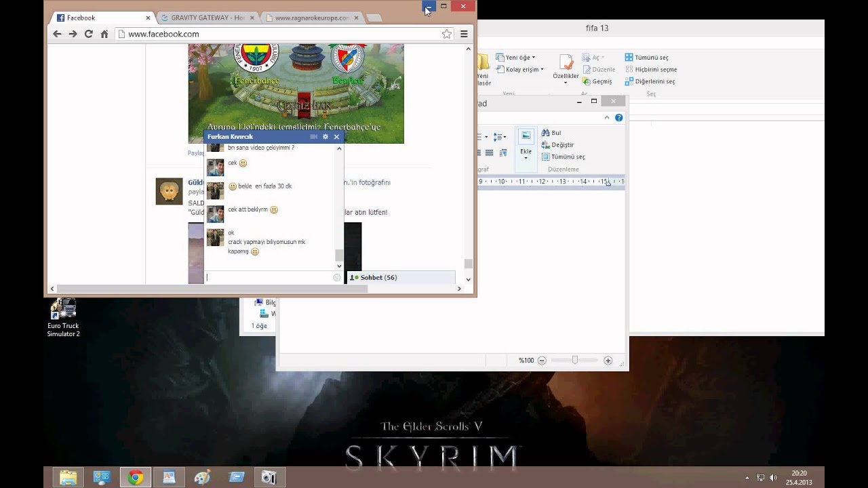Expand the Özellikler dropdown arrow

pos(566,83)
